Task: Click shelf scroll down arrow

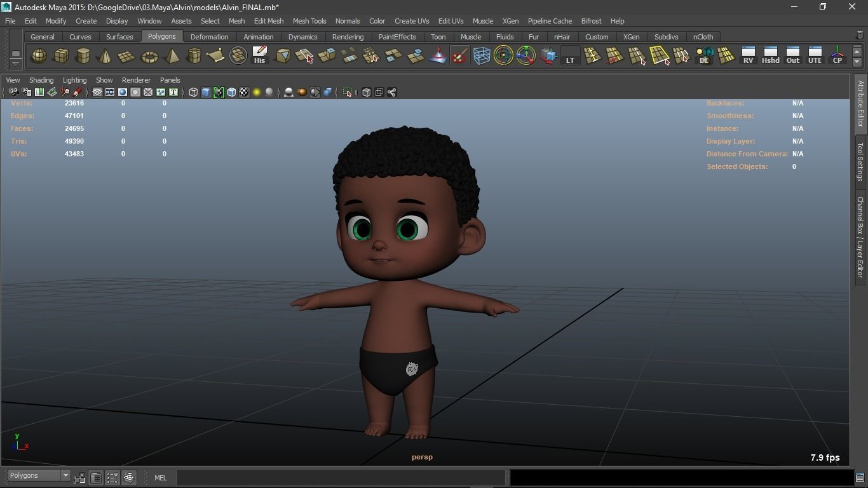Action: pyautogui.click(x=857, y=62)
